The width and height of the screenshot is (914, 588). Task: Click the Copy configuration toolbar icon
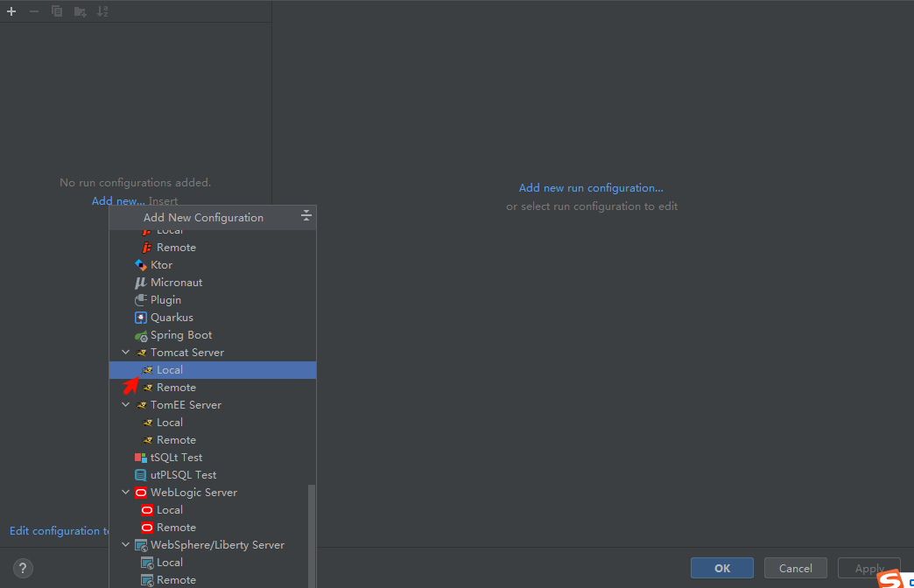point(57,11)
